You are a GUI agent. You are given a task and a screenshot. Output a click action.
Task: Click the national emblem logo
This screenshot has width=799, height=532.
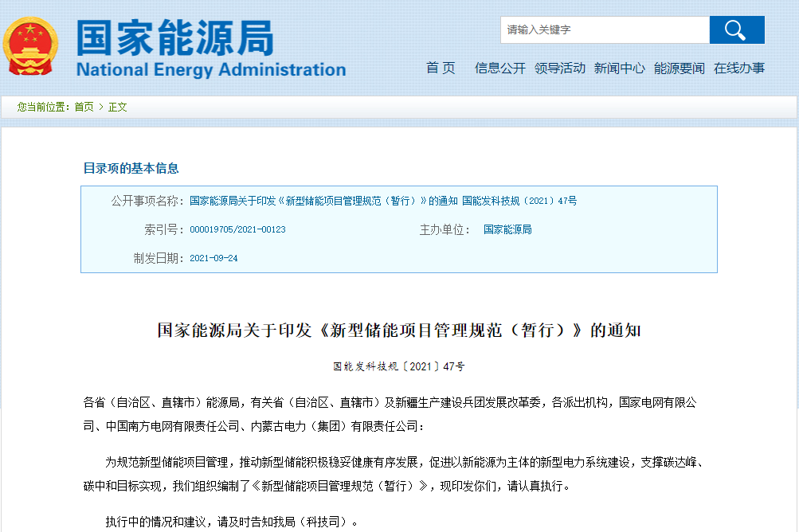pos(30,46)
